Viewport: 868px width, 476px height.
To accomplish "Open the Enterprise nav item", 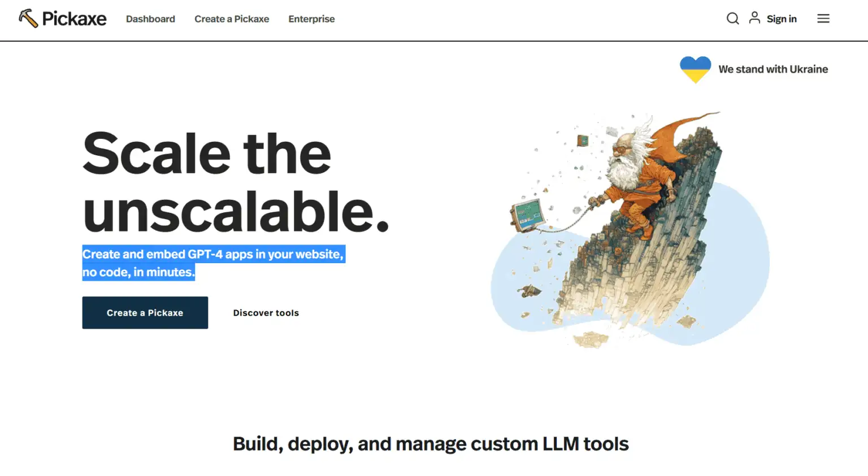I will [311, 19].
